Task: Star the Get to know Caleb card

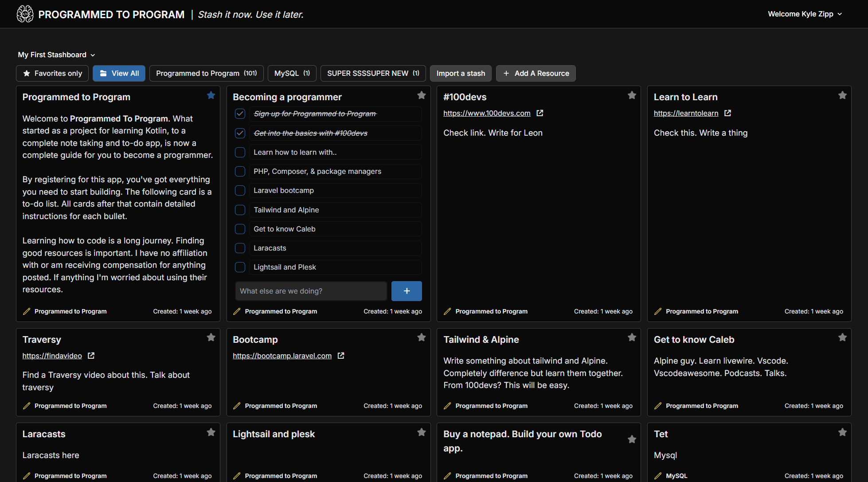Action: pyautogui.click(x=843, y=337)
